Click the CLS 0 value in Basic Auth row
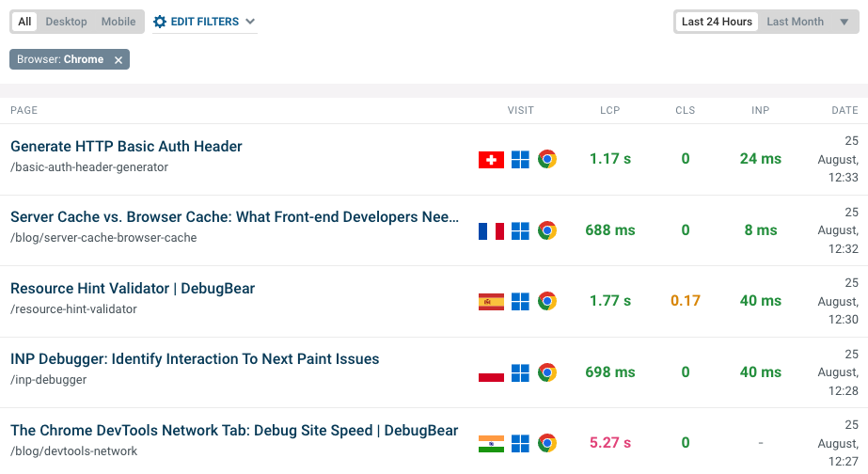The width and height of the screenshot is (868, 474). coord(686,159)
